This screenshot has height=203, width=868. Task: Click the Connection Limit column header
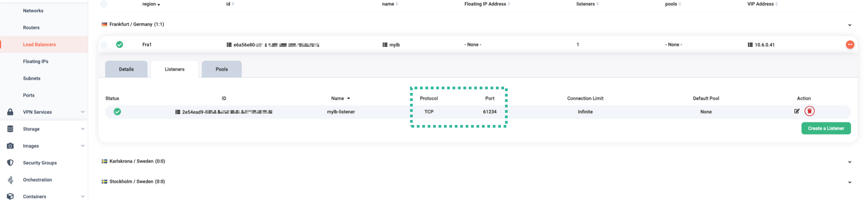point(585,98)
